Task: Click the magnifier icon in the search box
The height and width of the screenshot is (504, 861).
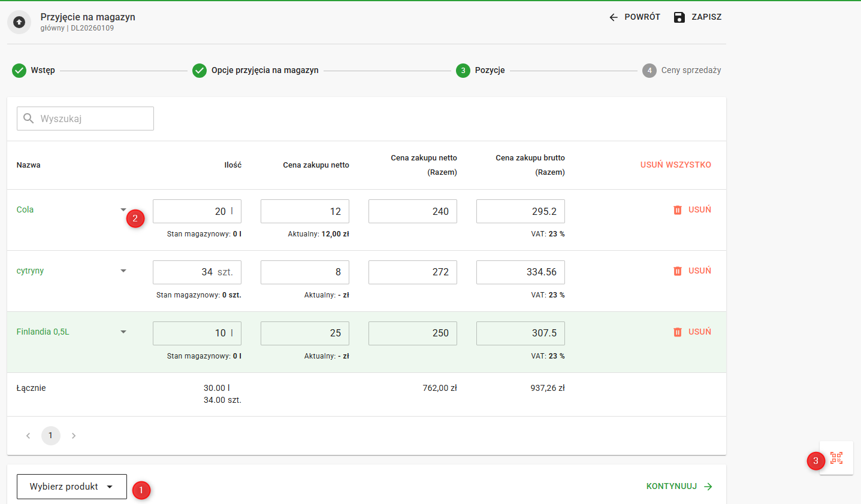Action: tap(28, 119)
